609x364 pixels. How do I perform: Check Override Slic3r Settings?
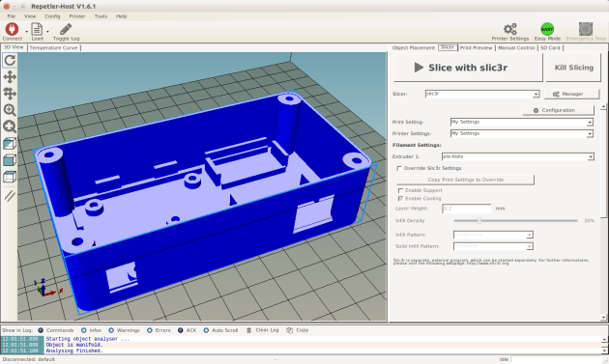coord(399,168)
